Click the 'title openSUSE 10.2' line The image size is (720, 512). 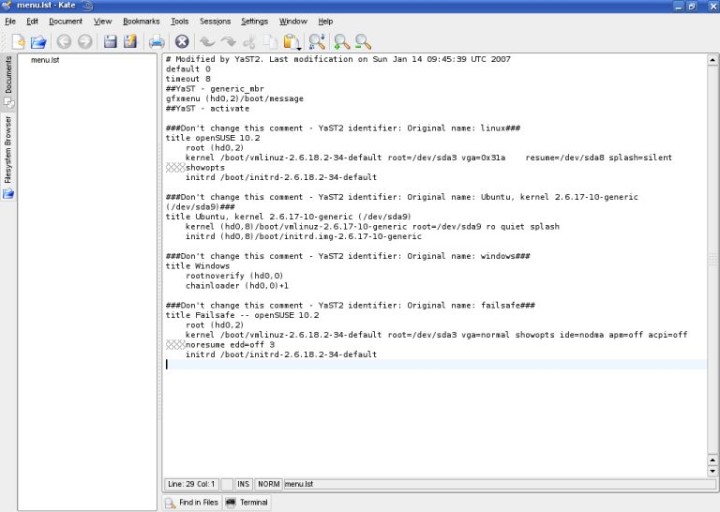click(x=213, y=138)
